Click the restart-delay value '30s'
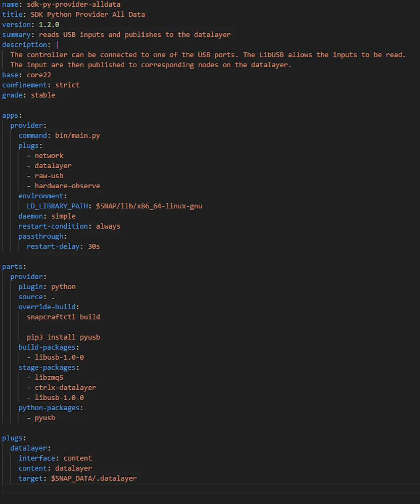 94,247
